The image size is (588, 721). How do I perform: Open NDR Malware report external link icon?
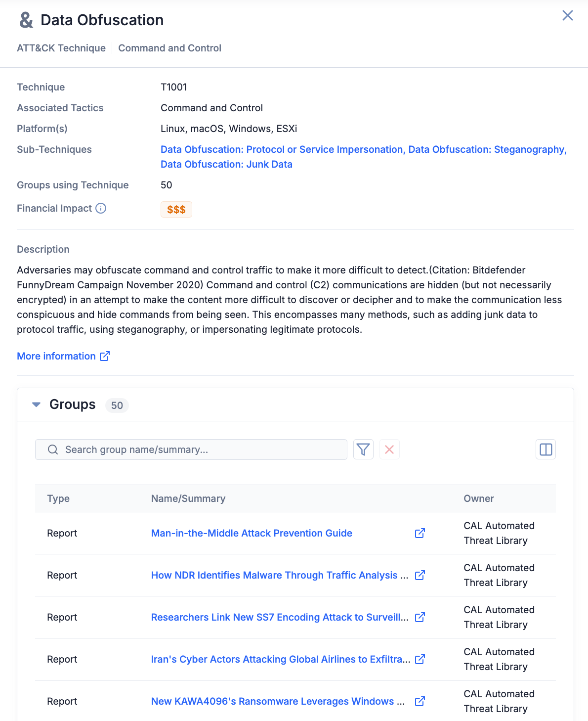click(420, 575)
